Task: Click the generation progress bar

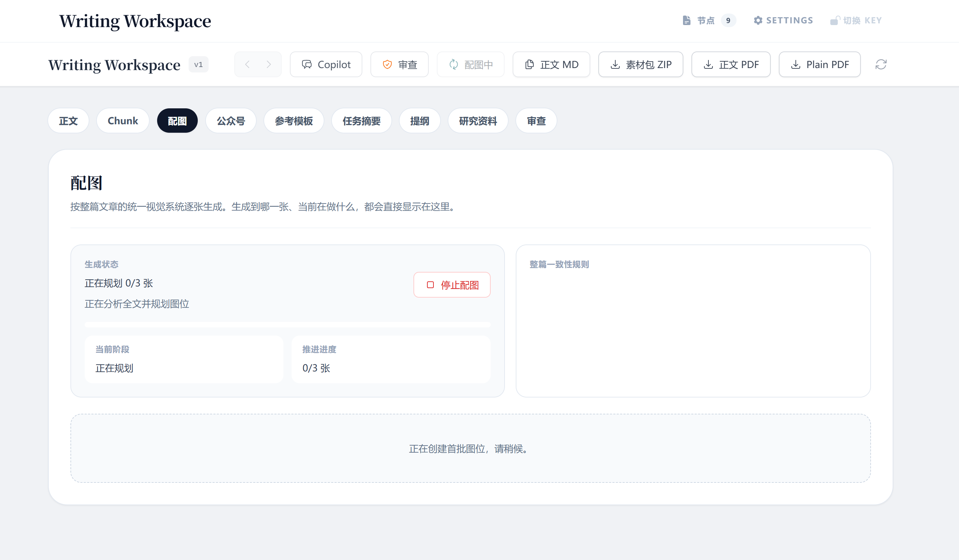Action: pyautogui.click(x=287, y=324)
